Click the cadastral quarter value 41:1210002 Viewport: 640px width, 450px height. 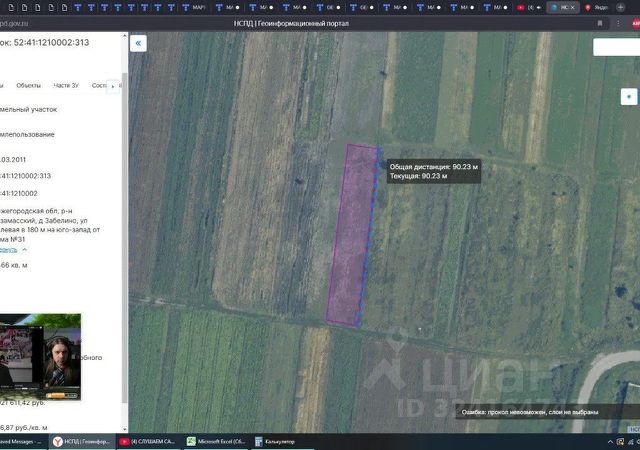(x=19, y=194)
